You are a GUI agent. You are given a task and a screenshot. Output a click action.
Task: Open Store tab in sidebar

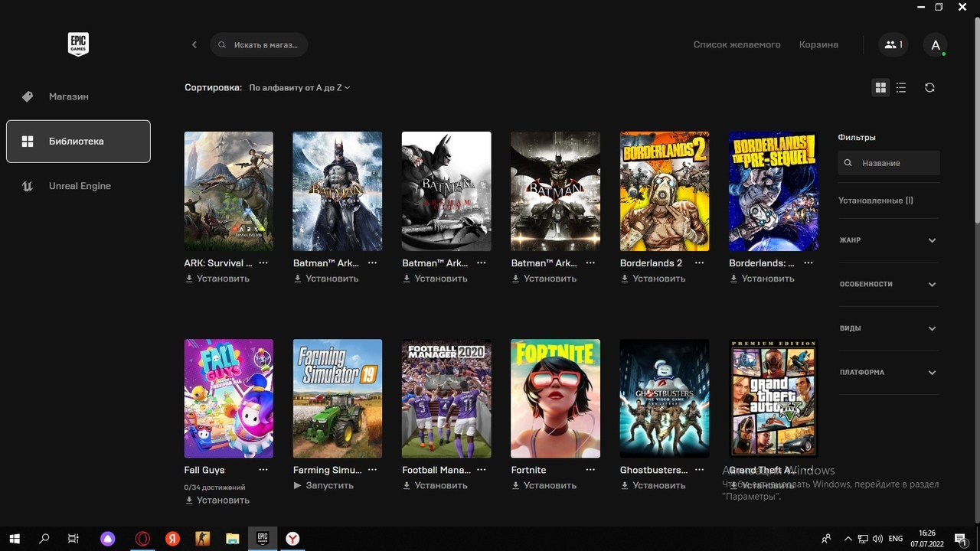78,96
